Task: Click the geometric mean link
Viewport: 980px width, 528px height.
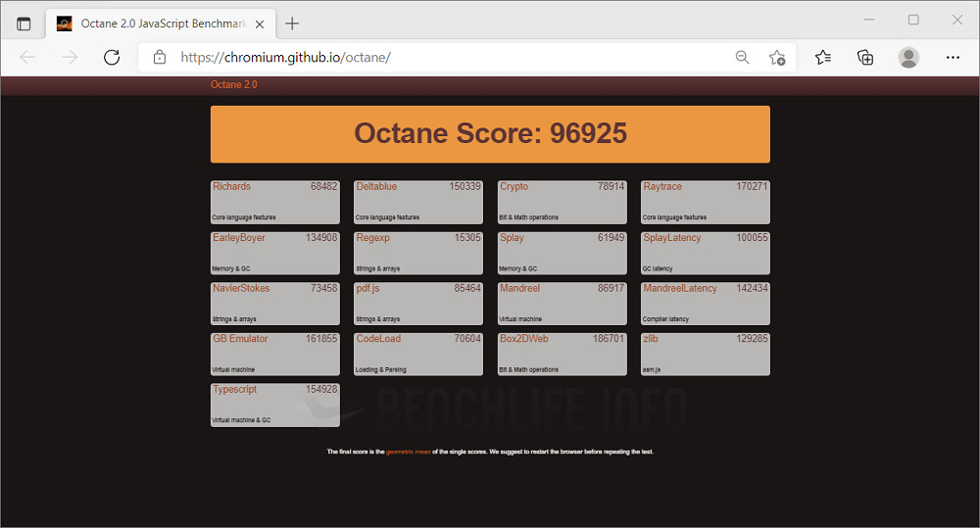Action: [408, 452]
